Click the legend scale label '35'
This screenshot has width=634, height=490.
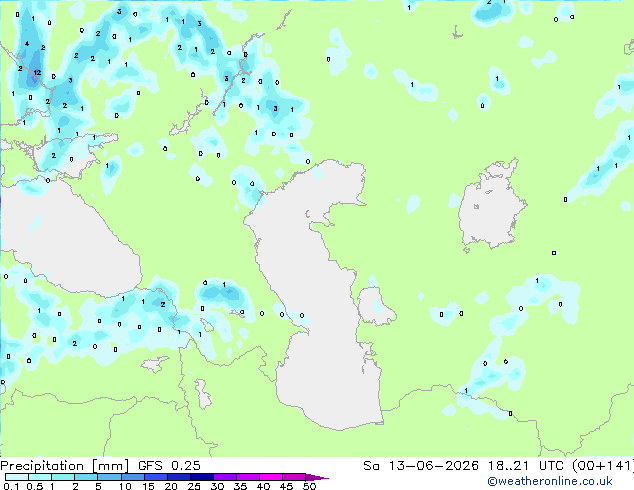pos(240,486)
